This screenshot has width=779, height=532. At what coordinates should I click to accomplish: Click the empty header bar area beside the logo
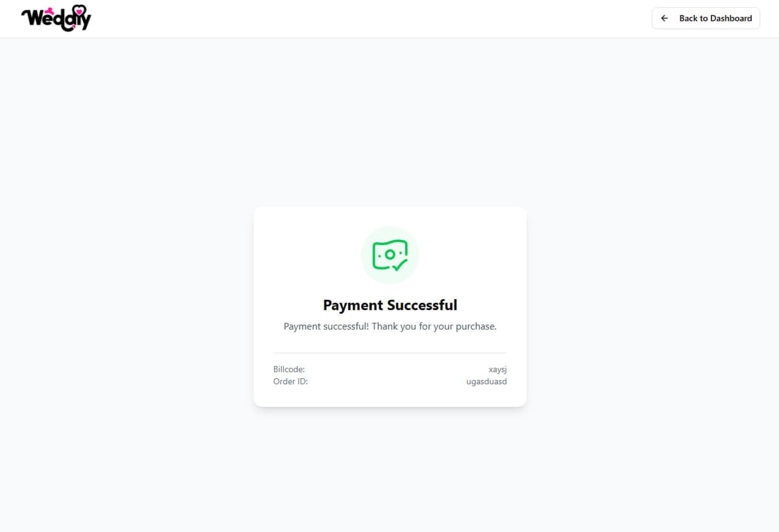coord(370,18)
